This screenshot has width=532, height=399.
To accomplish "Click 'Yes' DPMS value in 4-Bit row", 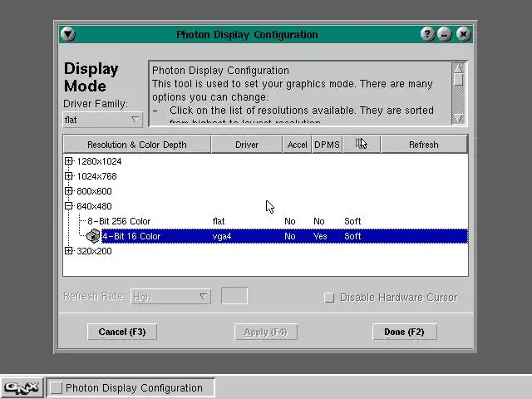I will click(320, 236).
